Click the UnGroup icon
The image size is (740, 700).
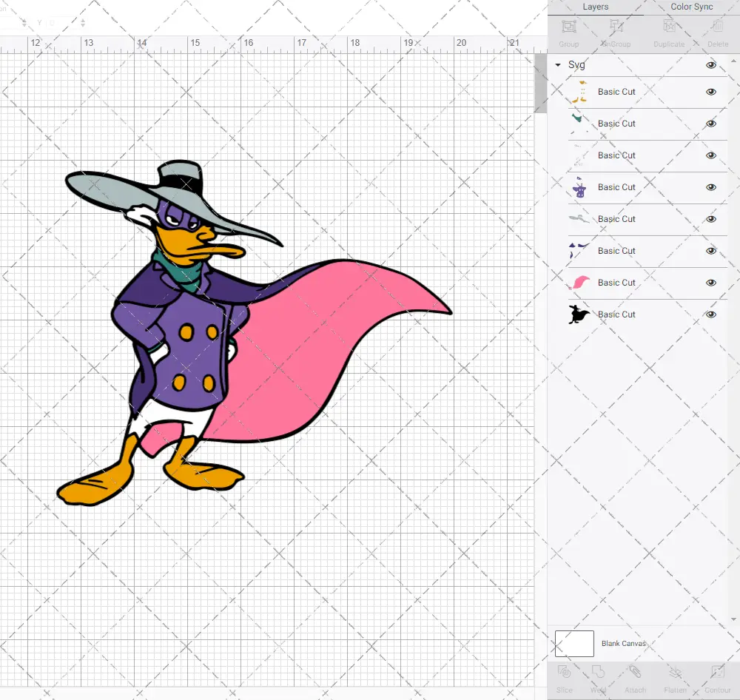616,27
